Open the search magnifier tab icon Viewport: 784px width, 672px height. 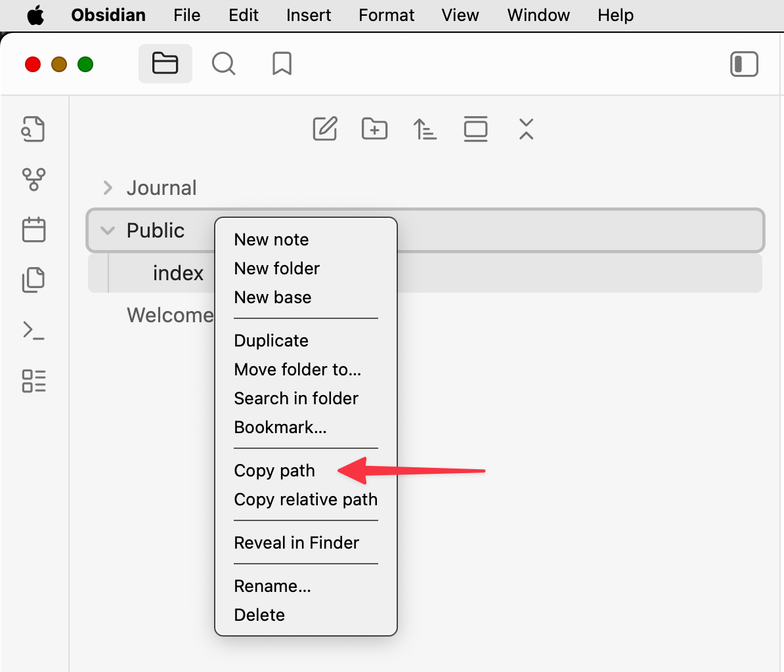tap(223, 64)
